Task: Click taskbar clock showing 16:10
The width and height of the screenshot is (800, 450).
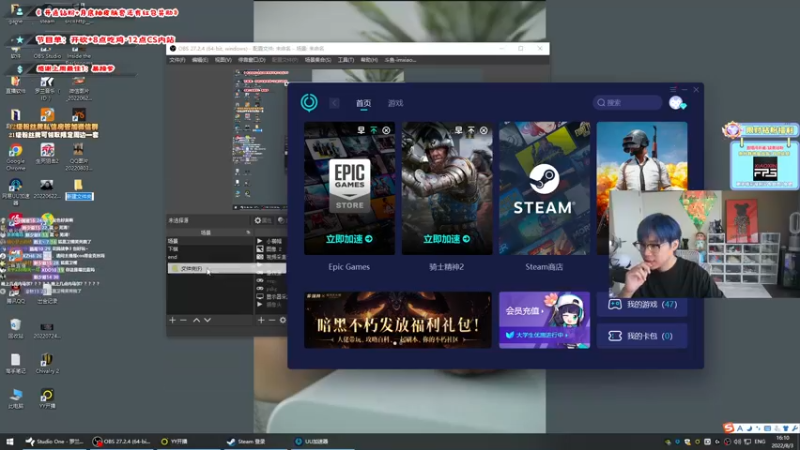Action: pos(783,441)
